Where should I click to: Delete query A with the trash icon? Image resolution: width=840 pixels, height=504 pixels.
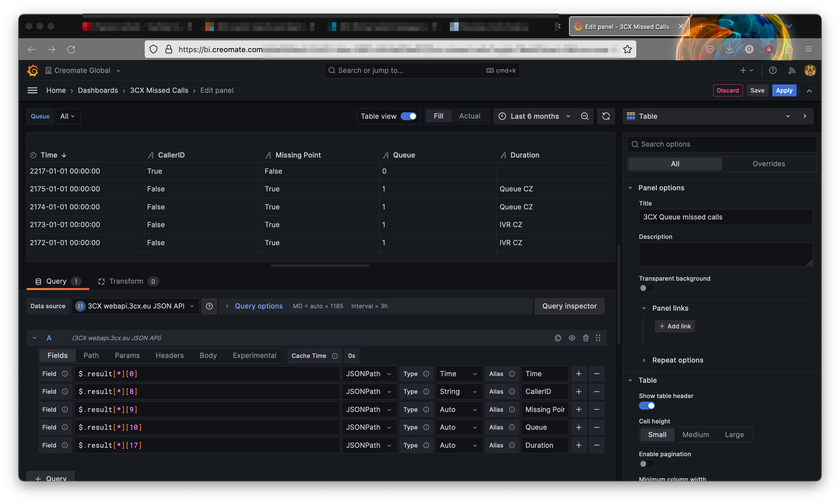click(585, 338)
